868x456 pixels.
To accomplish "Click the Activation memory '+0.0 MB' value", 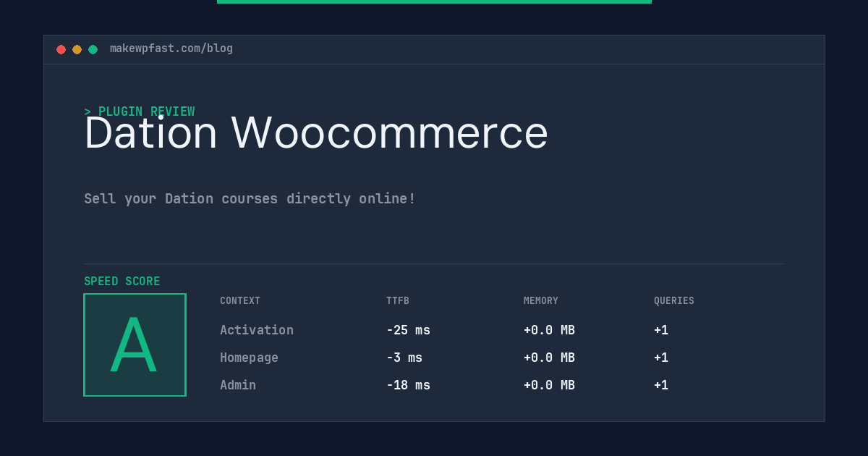I will [x=549, y=330].
